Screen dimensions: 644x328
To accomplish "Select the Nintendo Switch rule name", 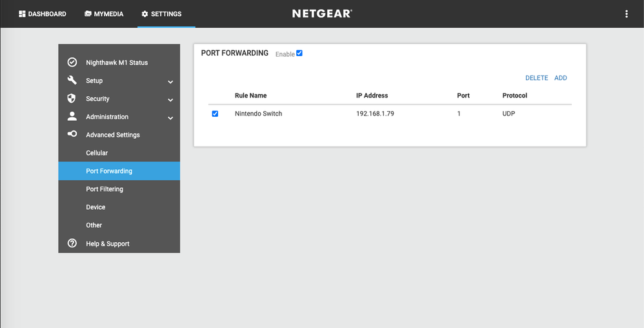I will tap(258, 114).
